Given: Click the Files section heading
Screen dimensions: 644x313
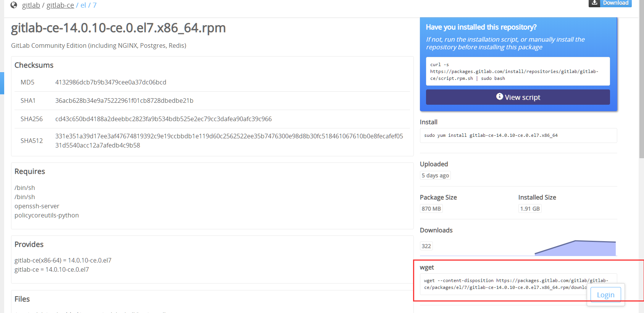Looking at the screenshot, I should pyautogui.click(x=22, y=299).
